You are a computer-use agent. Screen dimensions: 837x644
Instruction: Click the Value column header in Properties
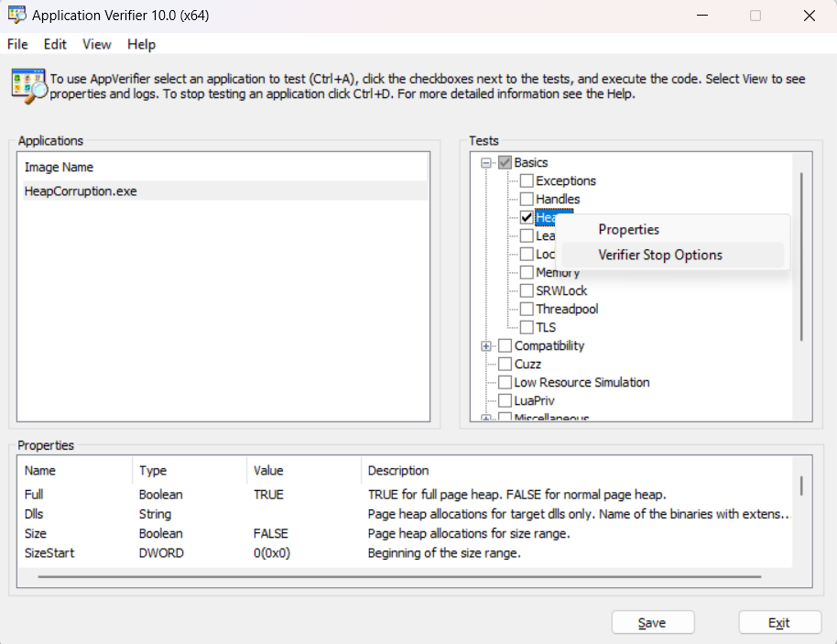pos(304,471)
